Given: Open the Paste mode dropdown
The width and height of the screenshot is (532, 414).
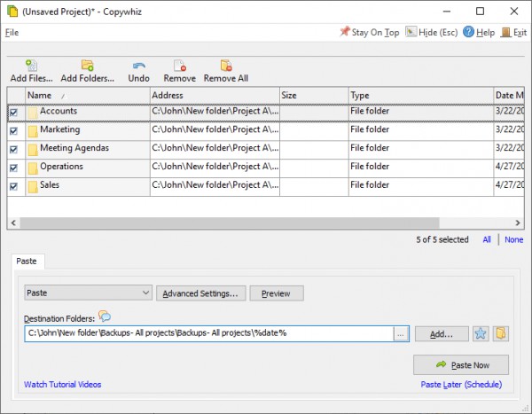Looking at the screenshot, I should tap(88, 293).
